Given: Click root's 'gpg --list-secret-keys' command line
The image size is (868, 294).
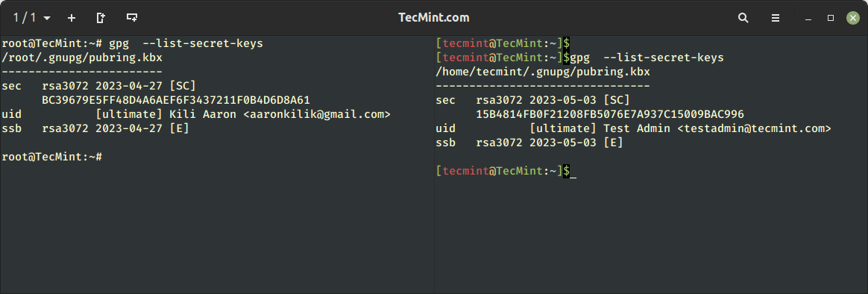Looking at the screenshot, I should pyautogui.click(x=132, y=43).
